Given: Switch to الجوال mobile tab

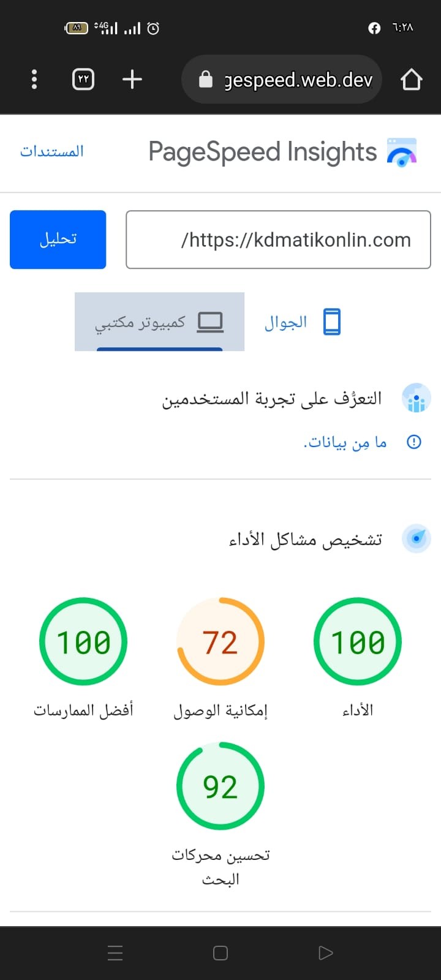Looking at the screenshot, I should (x=303, y=322).
